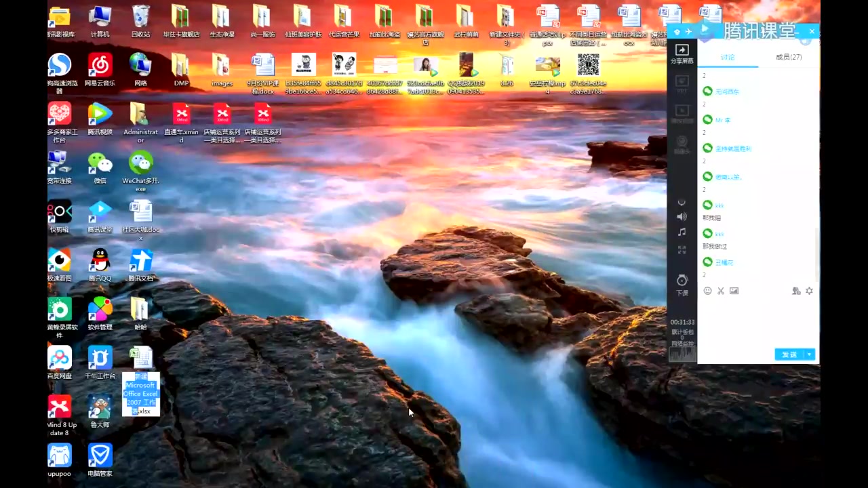The height and width of the screenshot is (488, 868).
Task: Open WeChat多开.exe icon
Action: [x=140, y=171]
